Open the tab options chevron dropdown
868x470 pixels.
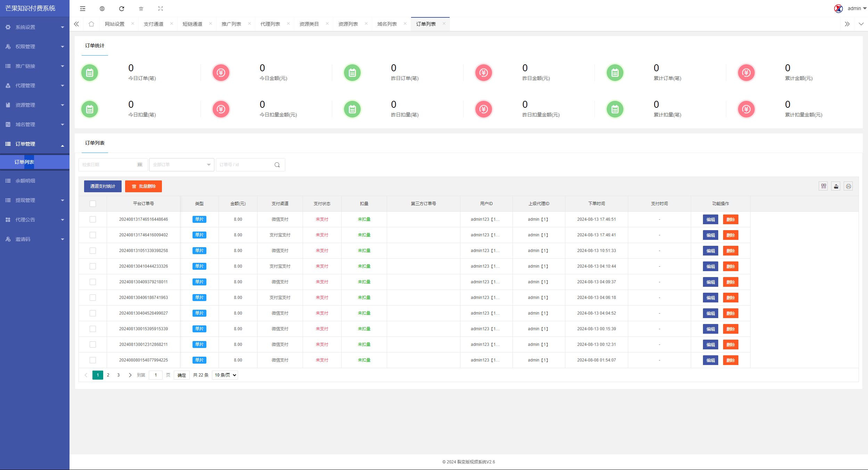tap(861, 24)
